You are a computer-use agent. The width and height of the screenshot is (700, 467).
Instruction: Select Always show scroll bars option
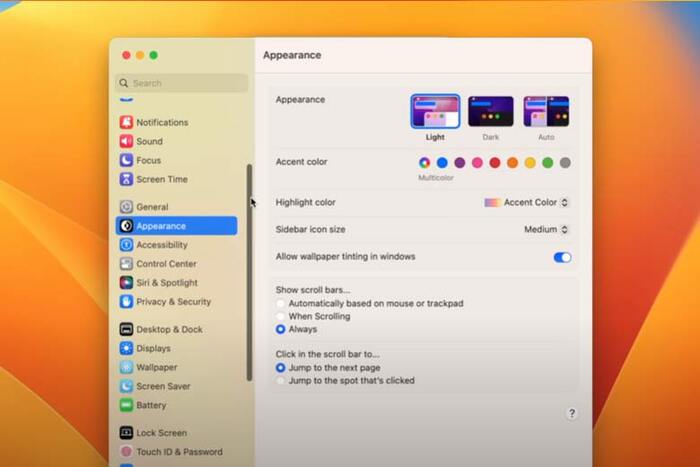click(x=280, y=329)
